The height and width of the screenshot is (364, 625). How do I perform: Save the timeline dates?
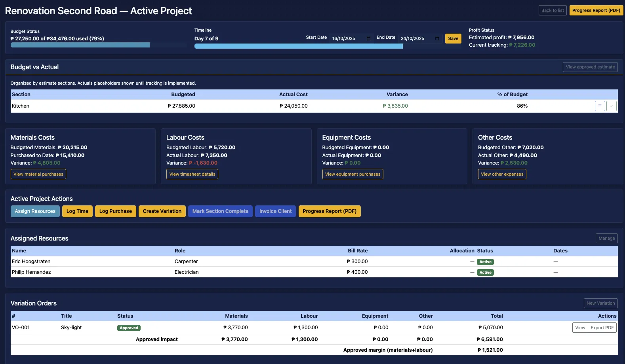453,38
